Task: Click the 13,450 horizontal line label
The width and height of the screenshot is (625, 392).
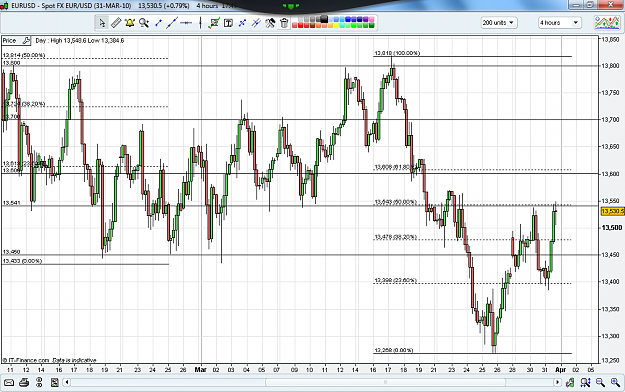Action: (x=11, y=252)
